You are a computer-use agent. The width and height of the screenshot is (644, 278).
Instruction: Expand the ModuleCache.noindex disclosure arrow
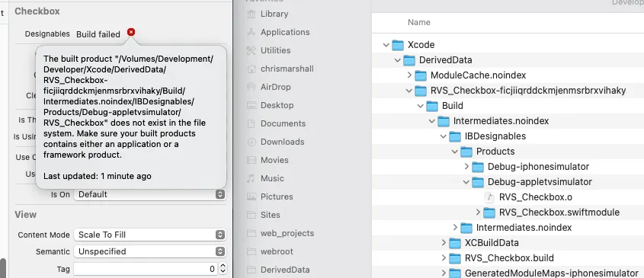click(409, 75)
